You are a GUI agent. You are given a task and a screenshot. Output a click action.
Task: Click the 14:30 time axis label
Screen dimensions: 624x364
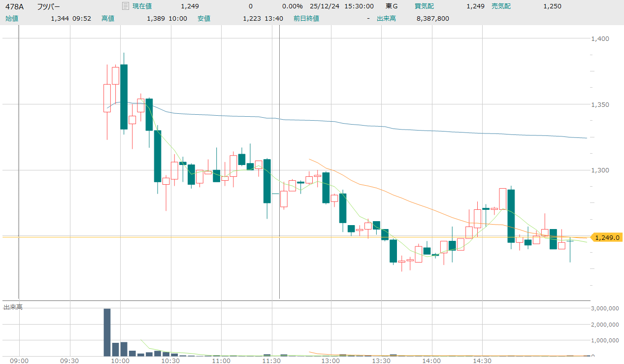[x=482, y=360]
